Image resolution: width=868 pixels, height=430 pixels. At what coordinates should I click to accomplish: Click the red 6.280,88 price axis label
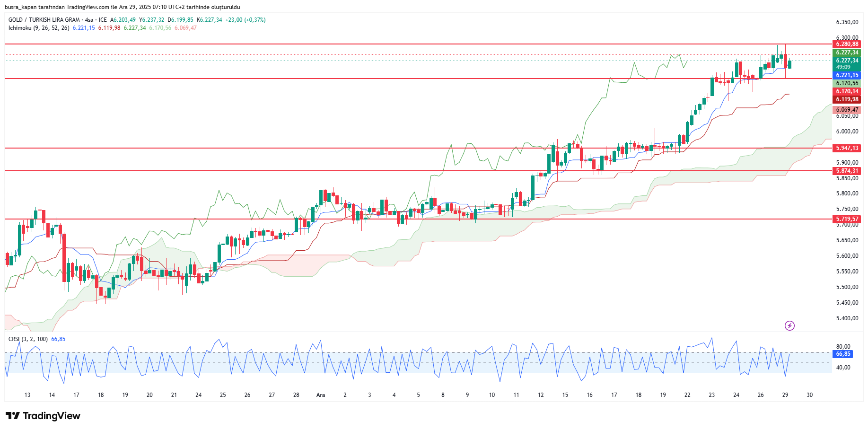(x=846, y=44)
